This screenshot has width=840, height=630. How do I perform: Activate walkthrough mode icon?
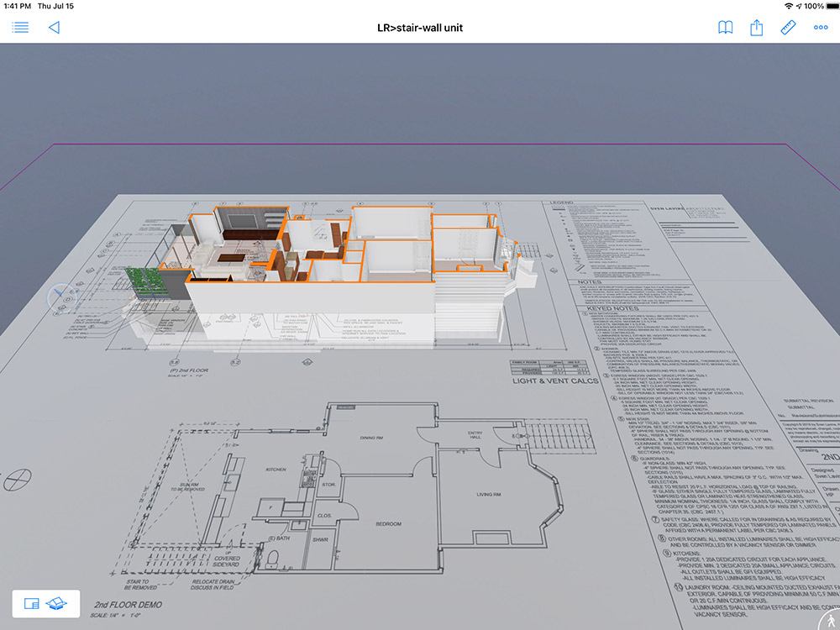831,622
